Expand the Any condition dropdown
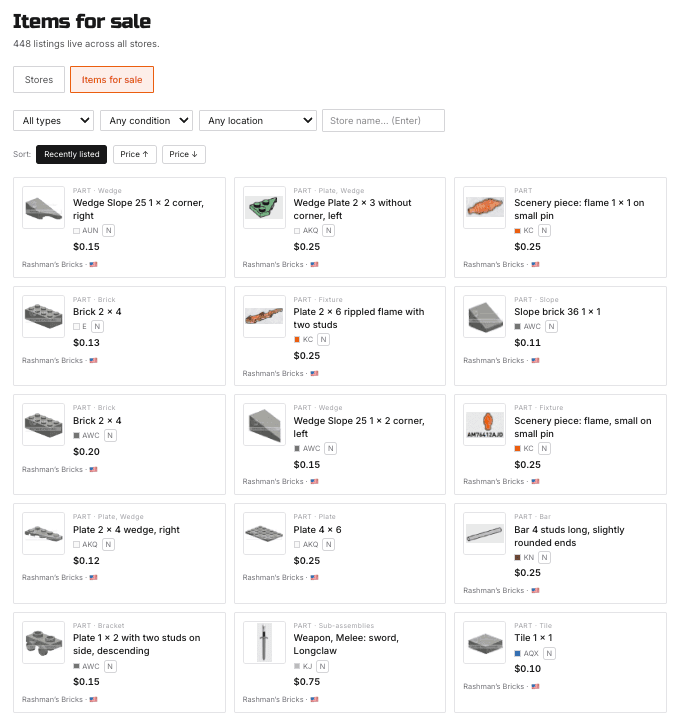The height and width of the screenshot is (718, 679). pos(147,120)
